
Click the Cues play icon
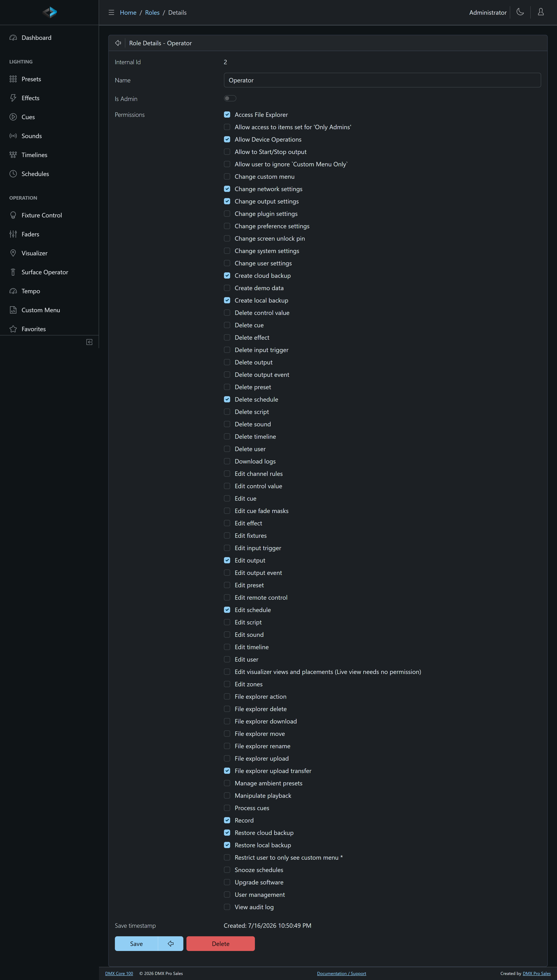(13, 117)
